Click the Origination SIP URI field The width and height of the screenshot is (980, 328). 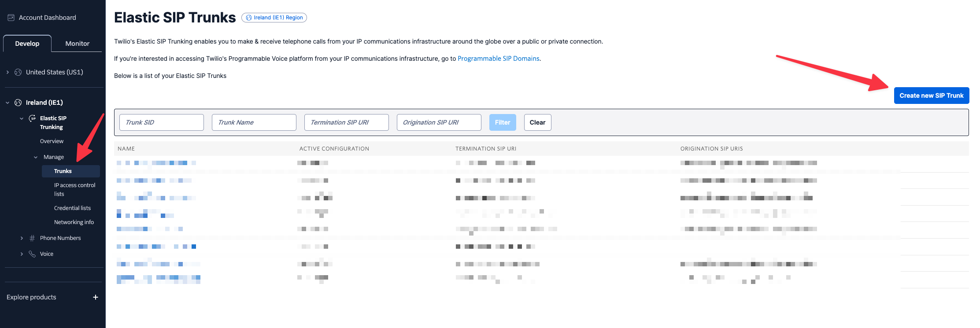tap(439, 122)
